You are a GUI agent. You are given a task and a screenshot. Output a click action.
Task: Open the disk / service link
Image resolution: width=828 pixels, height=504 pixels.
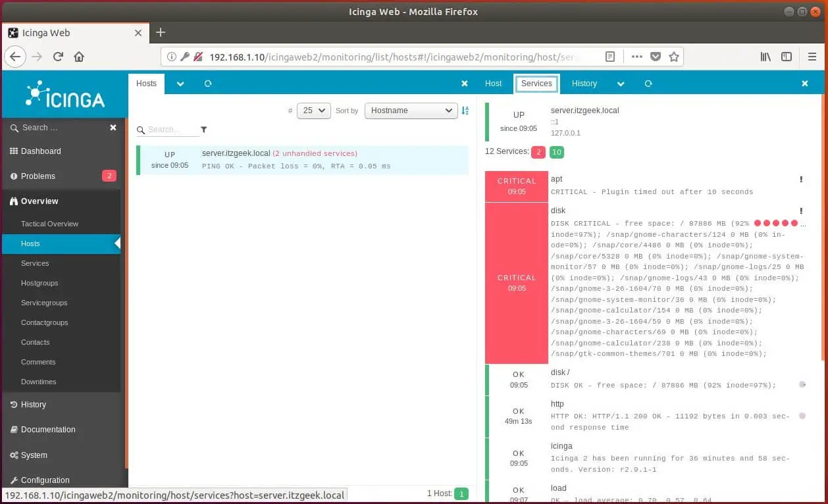point(560,372)
